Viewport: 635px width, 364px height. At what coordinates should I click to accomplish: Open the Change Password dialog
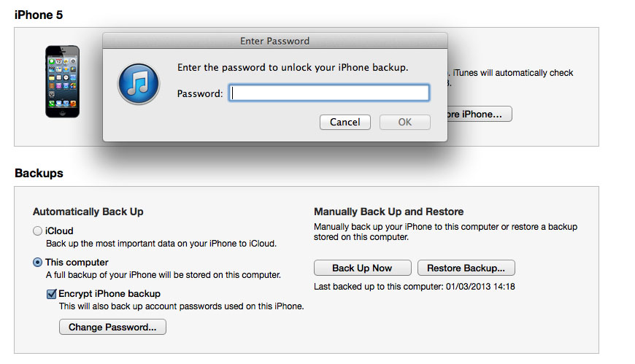tap(112, 327)
